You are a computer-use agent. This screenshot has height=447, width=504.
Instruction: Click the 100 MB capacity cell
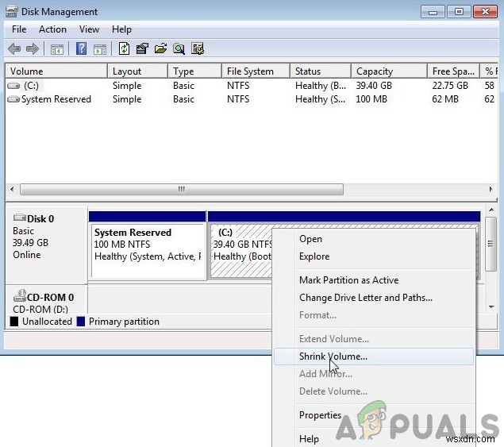pos(371,99)
